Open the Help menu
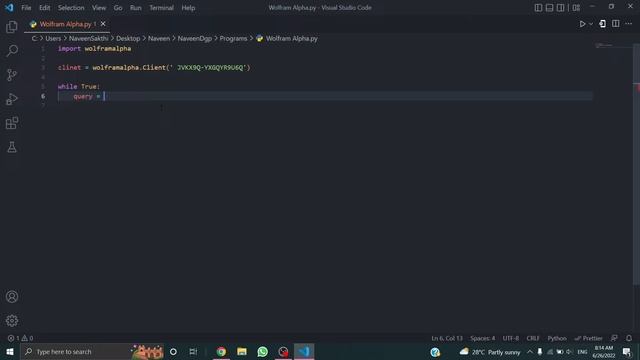This screenshot has width=640, height=360. click(x=188, y=8)
